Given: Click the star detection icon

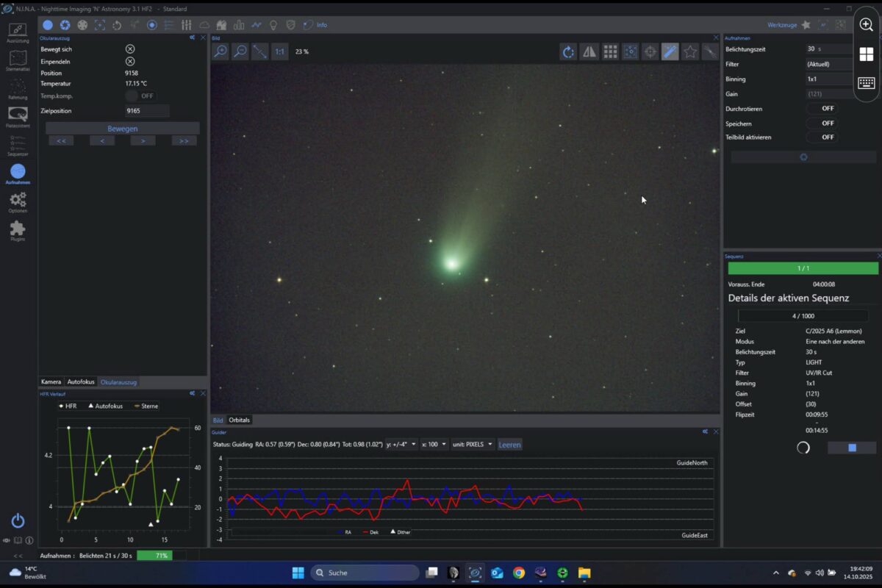Looking at the screenshot, I should click(x=690, y=51).
